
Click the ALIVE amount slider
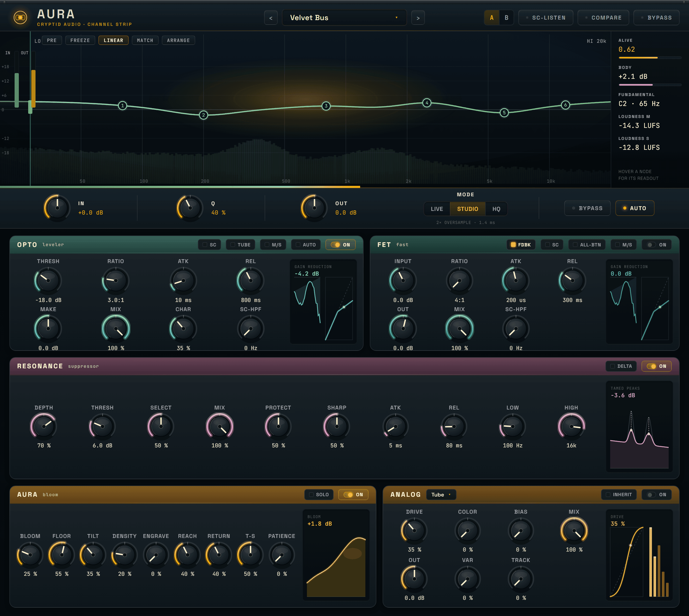650,58
